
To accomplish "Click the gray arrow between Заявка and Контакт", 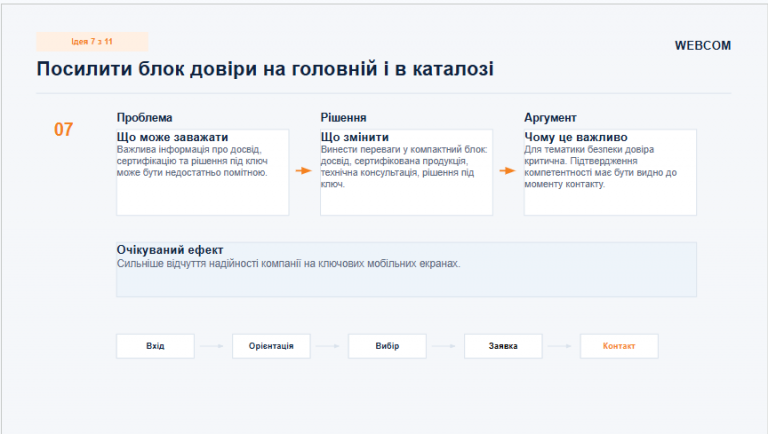I will pos(560,346).
